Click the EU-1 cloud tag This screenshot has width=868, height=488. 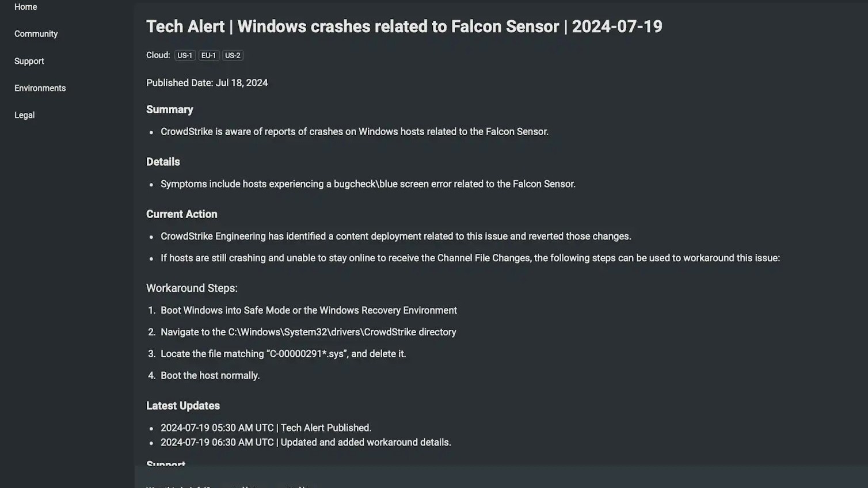[x=208, y=56]
